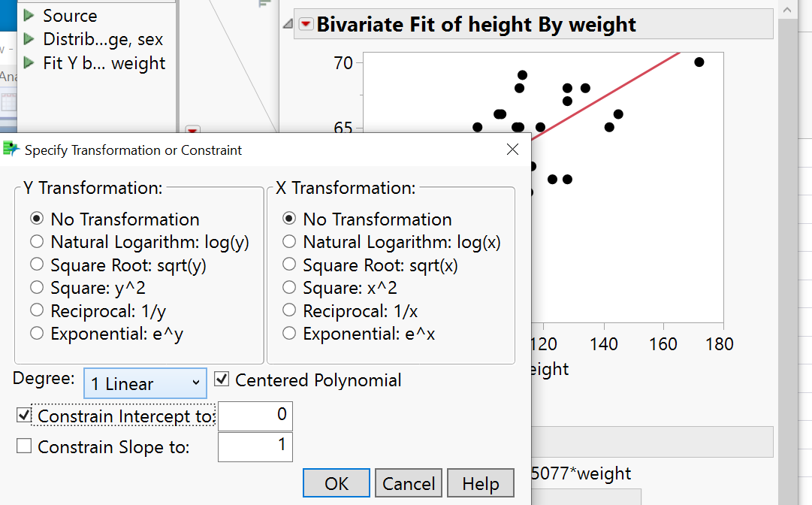This screenshot has height=505, width=812.
Task: Select the "Natural Logarithm: log(y)" radio button
Action: pos(36,242)
